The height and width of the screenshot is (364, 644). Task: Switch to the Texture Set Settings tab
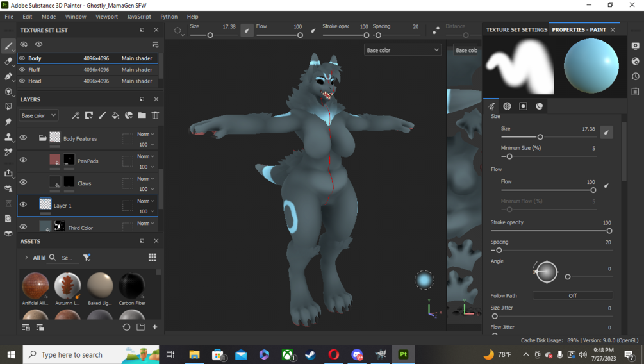pyautogui.click(x=516, y=30)
